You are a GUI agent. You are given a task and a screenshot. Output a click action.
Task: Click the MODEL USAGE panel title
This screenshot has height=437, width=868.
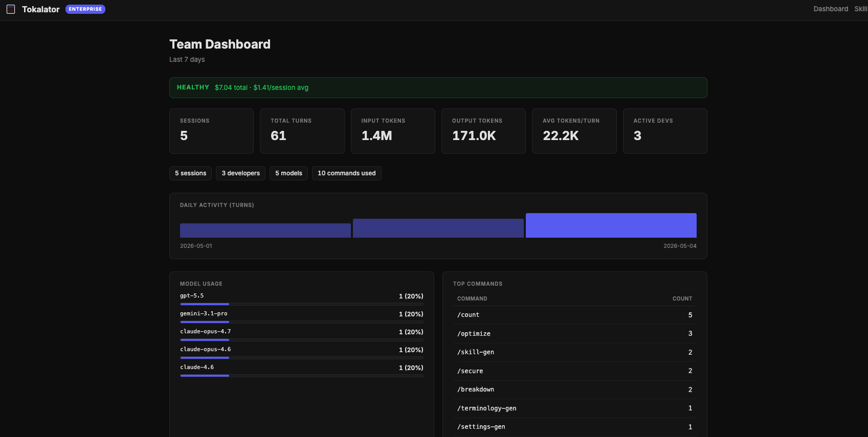coord(201,284)
